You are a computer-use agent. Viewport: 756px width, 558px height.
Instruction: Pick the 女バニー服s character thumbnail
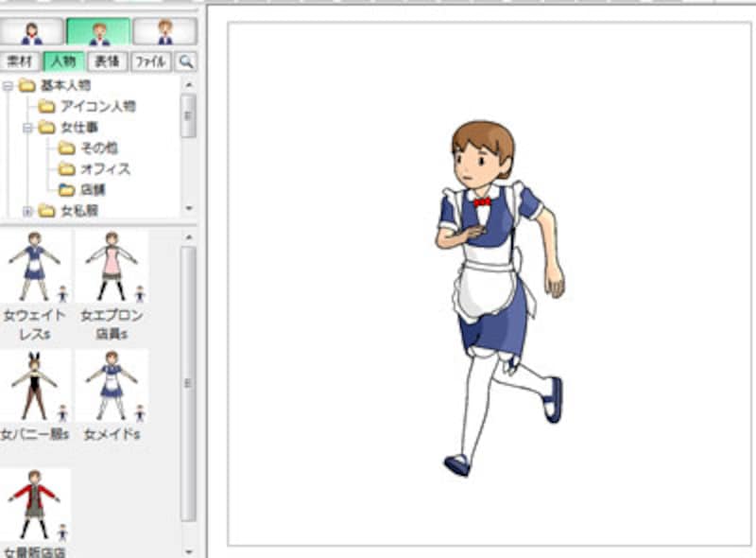coord(34,385)
